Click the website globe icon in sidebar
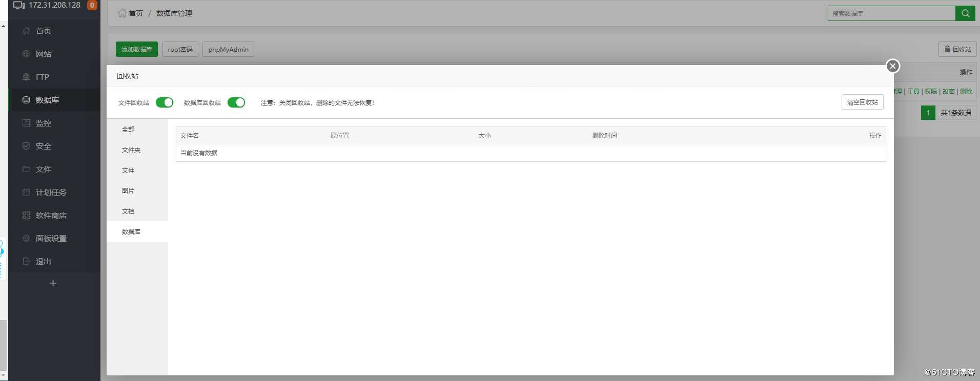This screenshot has width=980, height=381. pyautogui.click(x=26, y=54)
